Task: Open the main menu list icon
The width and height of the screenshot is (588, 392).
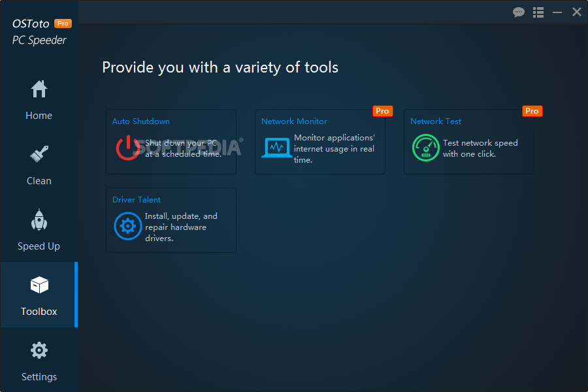Action: point(538,12)
